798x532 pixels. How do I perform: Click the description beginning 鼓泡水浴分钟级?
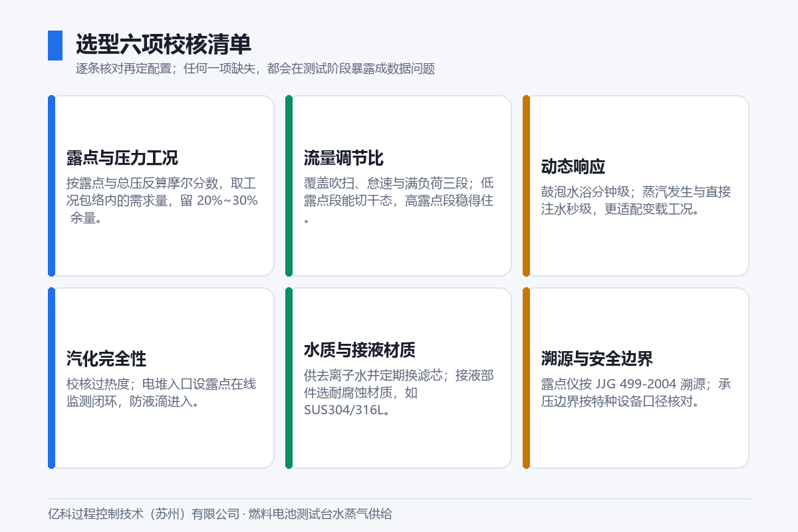[636, 200]
